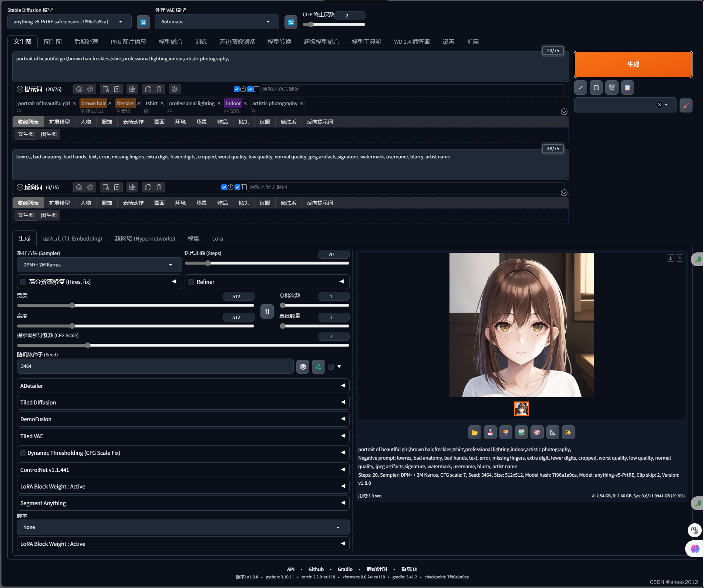Enable the Hires. fix checkbox
Screen dimensions: 704x588
tap(24, 282)
